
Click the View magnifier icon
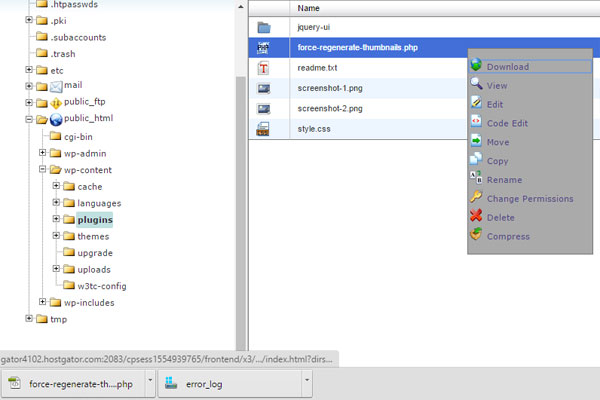[476, 83]
